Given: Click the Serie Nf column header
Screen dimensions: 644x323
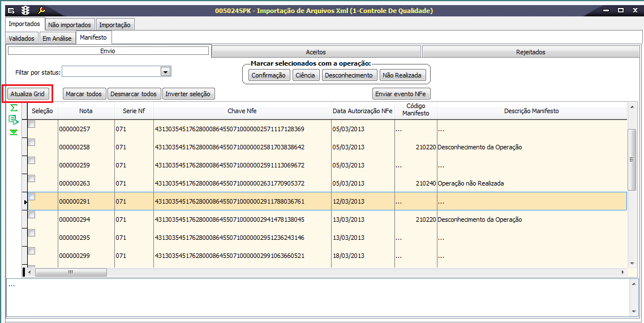Looking at the screenshot, I should pos(134,111).
